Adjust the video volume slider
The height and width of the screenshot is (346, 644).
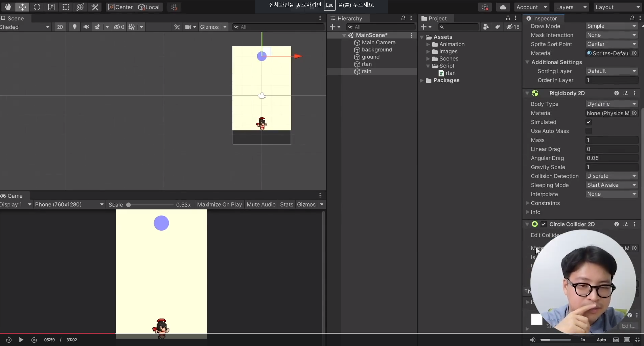(555, 340)
